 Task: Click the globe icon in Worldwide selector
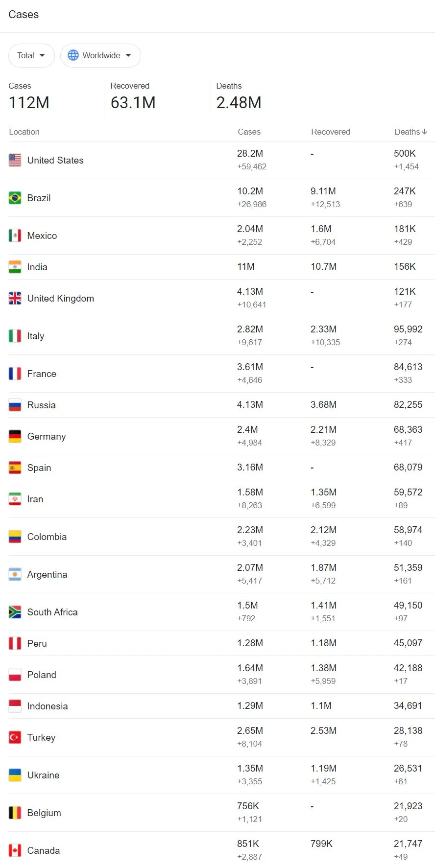coord(73,55)
